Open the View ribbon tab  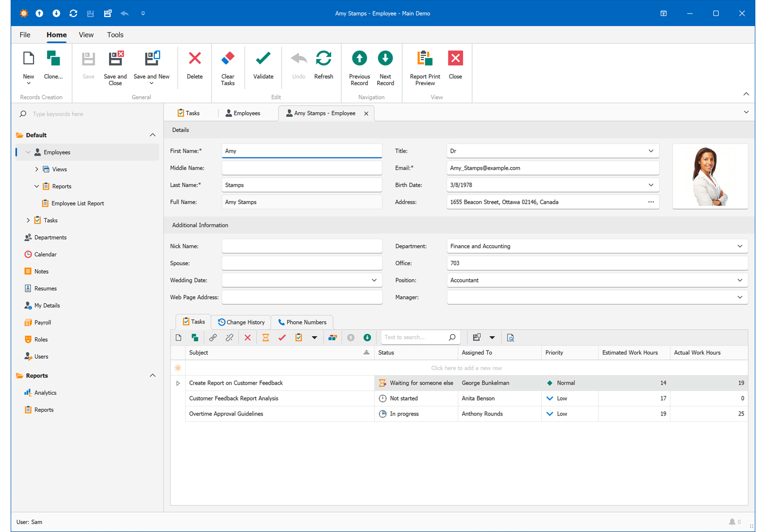(x=86, y=35)
